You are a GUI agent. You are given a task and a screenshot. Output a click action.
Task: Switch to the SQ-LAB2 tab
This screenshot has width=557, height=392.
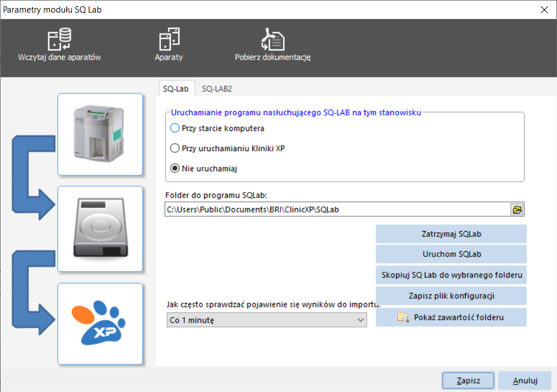[x=217, y=89]
